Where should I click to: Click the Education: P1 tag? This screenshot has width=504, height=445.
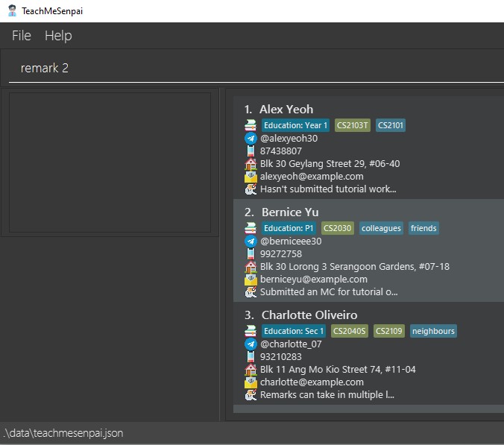pyautogui.click(x=289, y=228)
